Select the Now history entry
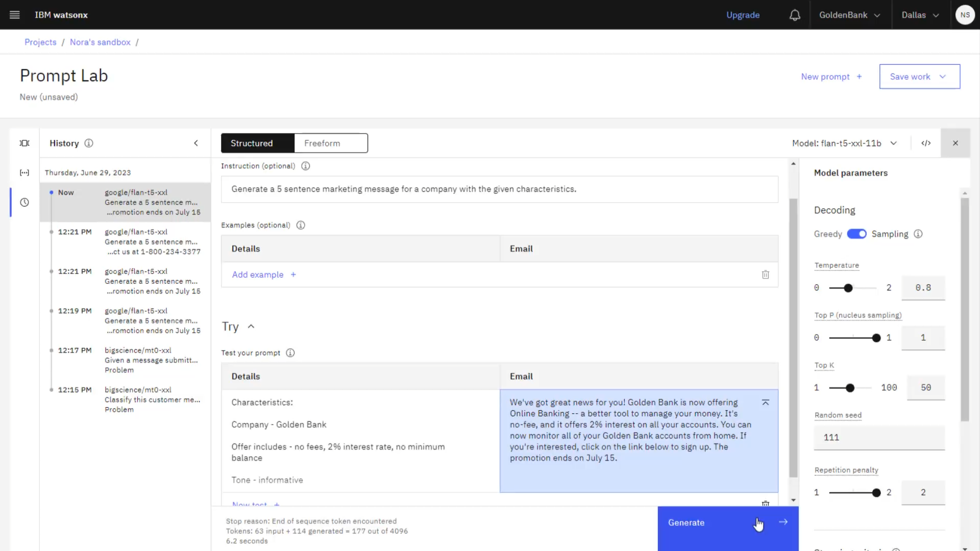The height and width of the screenshot is (551, 980). [x=126, y=202]
